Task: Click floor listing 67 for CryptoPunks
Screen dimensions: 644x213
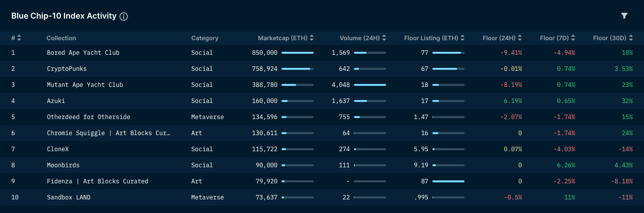Action: (425, 69)
